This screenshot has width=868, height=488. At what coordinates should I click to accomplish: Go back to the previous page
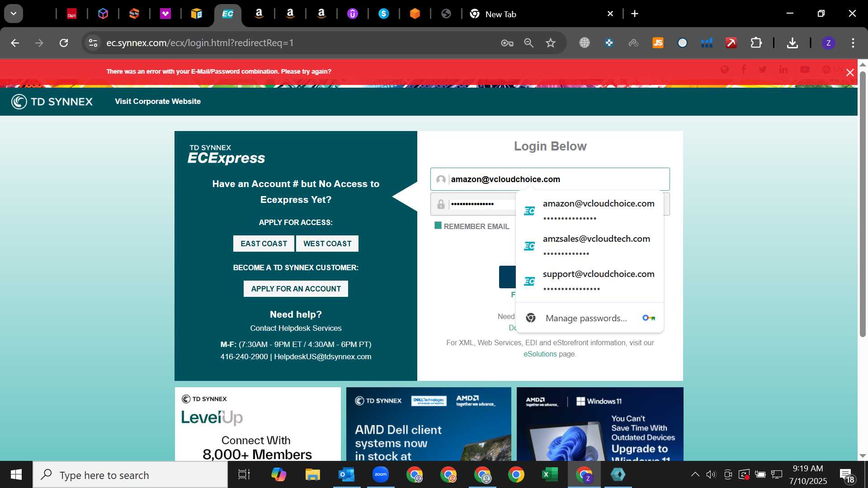click(x=15, y=43)
